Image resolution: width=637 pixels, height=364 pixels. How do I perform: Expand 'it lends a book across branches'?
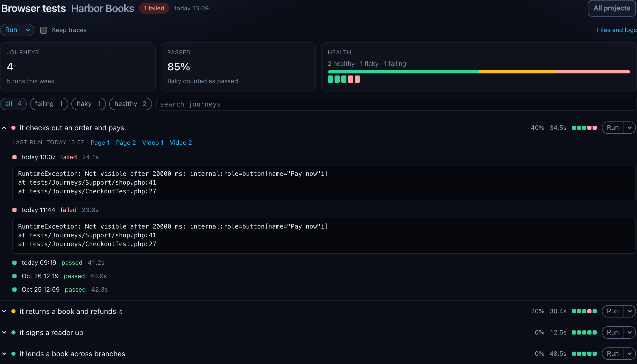coord(4,354)
